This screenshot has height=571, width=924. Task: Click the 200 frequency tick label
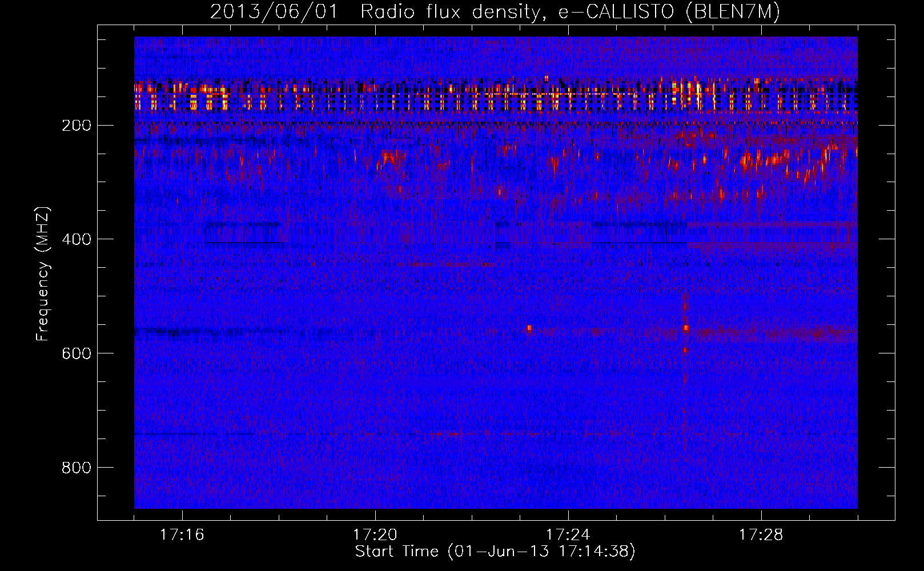[76, 125]
